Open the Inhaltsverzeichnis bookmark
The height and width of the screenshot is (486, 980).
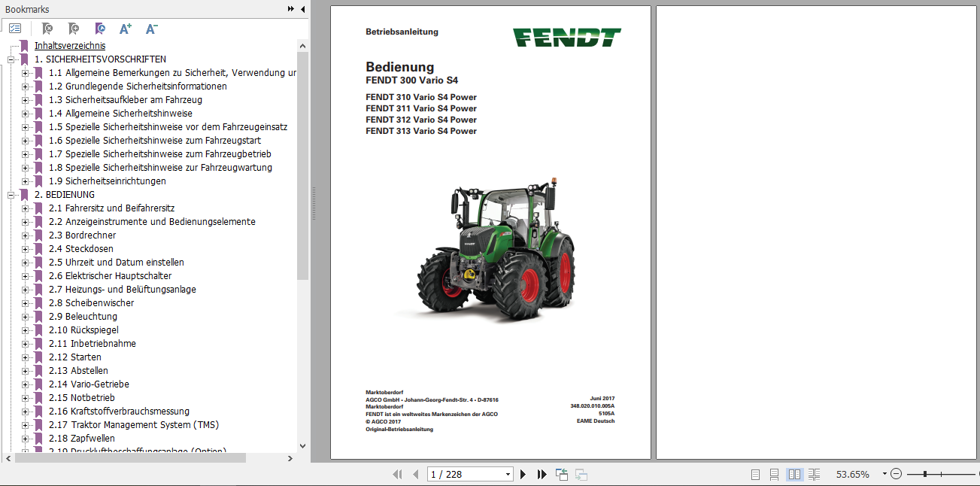tap(70, 45)
